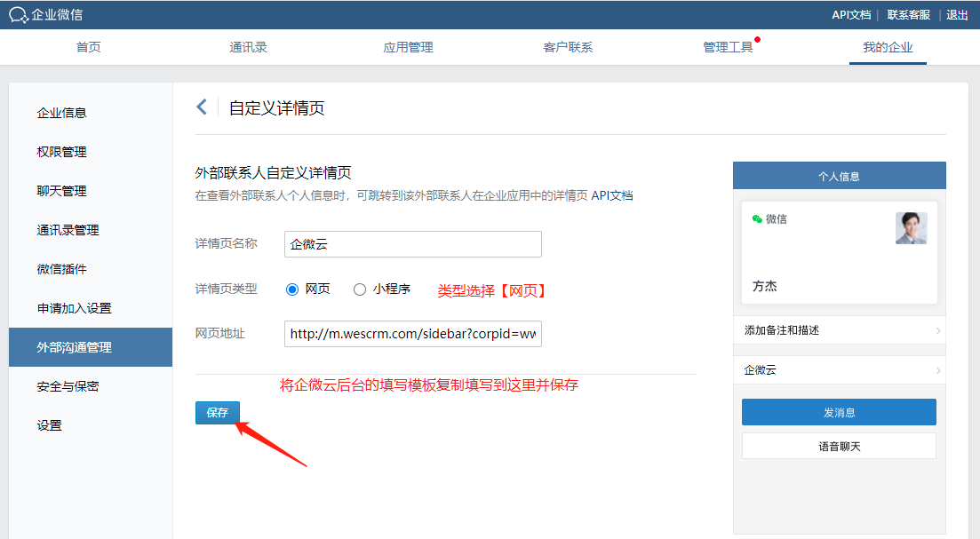Click the 退出 link to log out

(x=957, y=15)
